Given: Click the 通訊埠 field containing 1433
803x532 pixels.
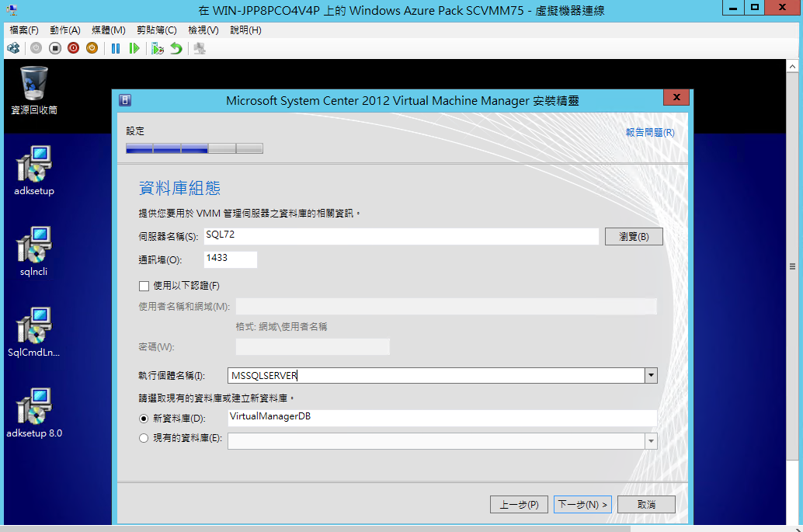Looking at the screenshot, I should pyautogui.click(x=231, y=259).
